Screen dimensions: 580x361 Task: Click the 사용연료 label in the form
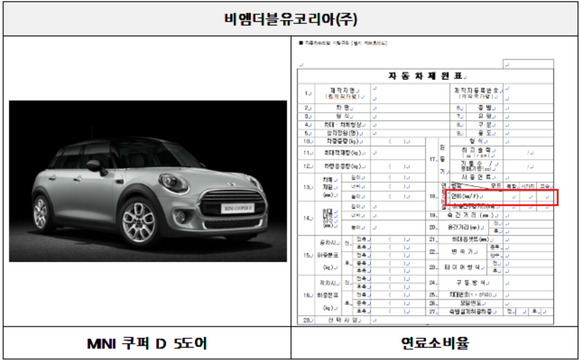click(476, 177)
